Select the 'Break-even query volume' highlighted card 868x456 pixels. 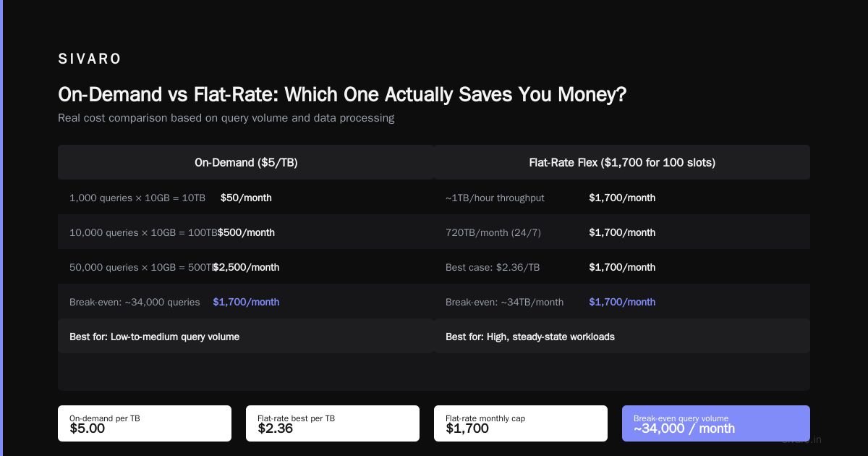pos(716,423)
